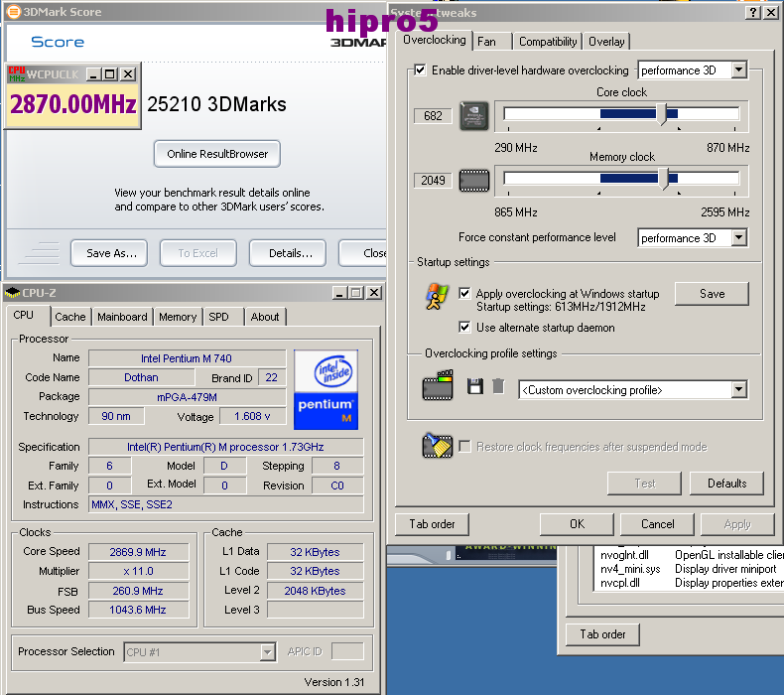Click the Apply button
784x695 pixels.
pos(737,524)
